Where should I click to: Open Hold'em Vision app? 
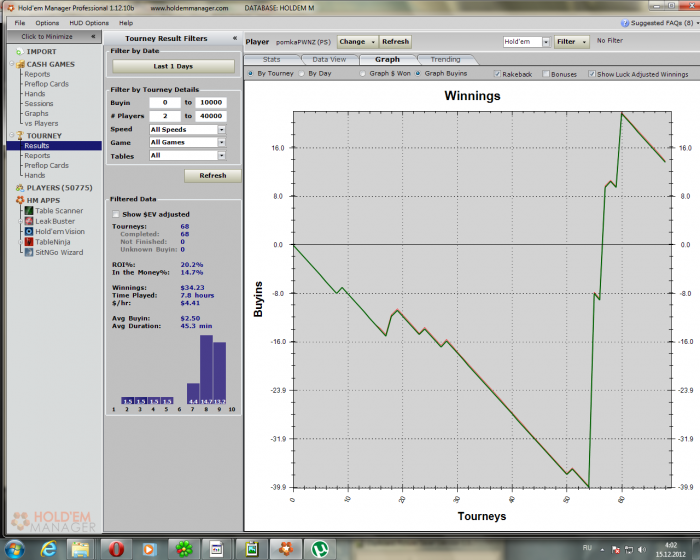pyautogui.click(x=61, y=231)
